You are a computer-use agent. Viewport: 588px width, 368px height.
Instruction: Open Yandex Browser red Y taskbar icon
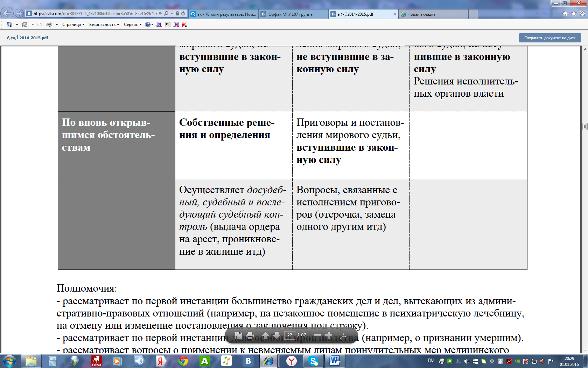click(x=291, y=361)
